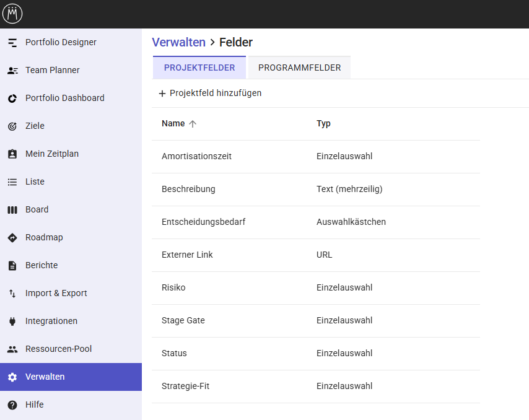This screenshot has width=529, height=420.
Task: Click Projektfeld hinzufügen button
Action: coord(210,94)
